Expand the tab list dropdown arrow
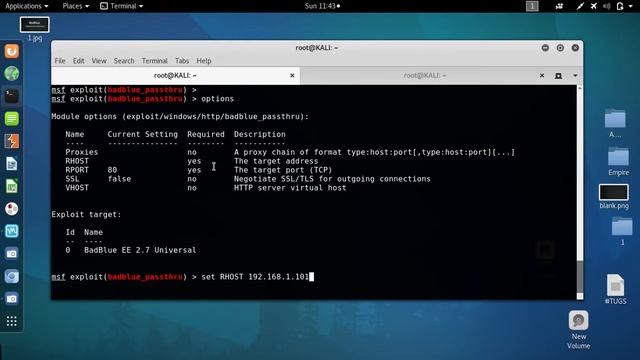The image size is (640, 360). pyautogui.click(x=575, y=76)
